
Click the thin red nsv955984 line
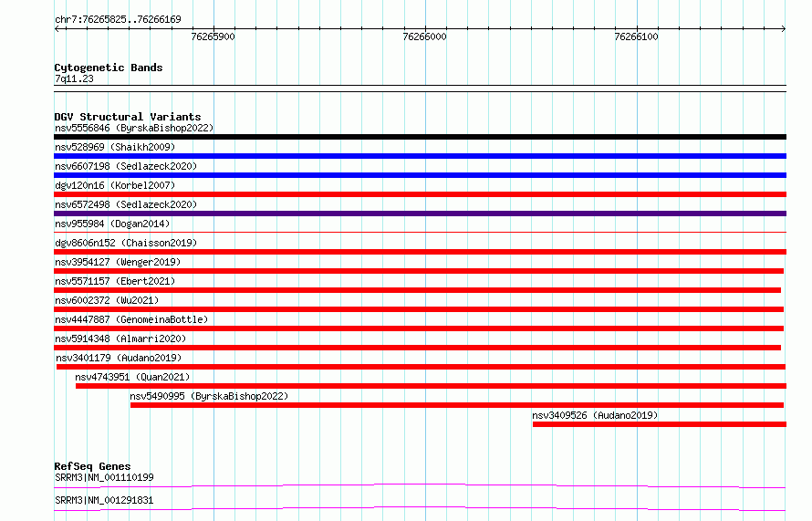point(420,233)
